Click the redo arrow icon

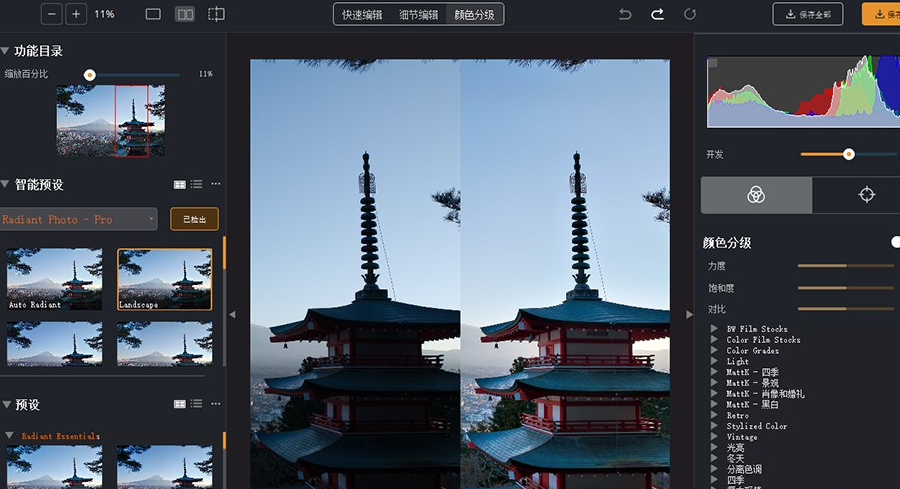(657, 14)
